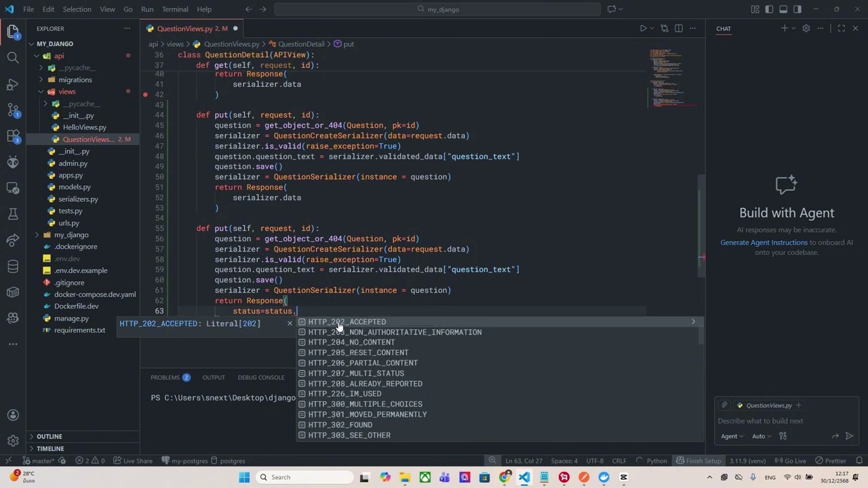
Task: Open the Extensions view
Action: [13, 136]
